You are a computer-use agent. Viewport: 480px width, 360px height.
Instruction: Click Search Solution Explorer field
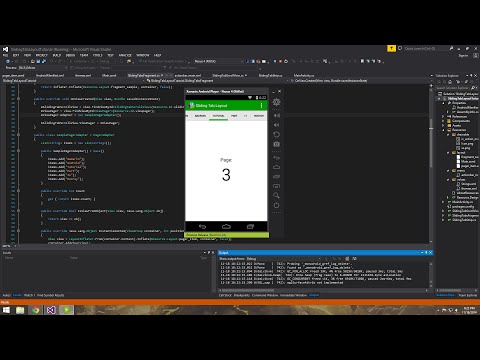coord(457,88)
